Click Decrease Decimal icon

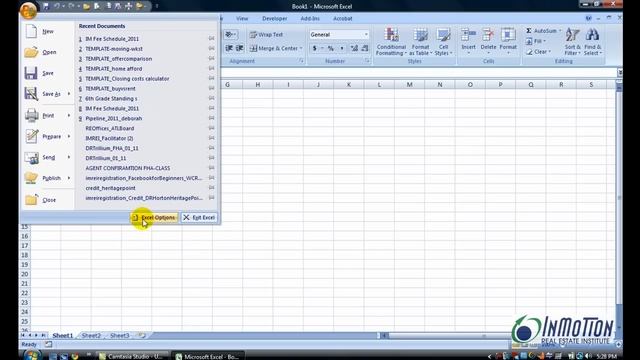click(364, 48)
